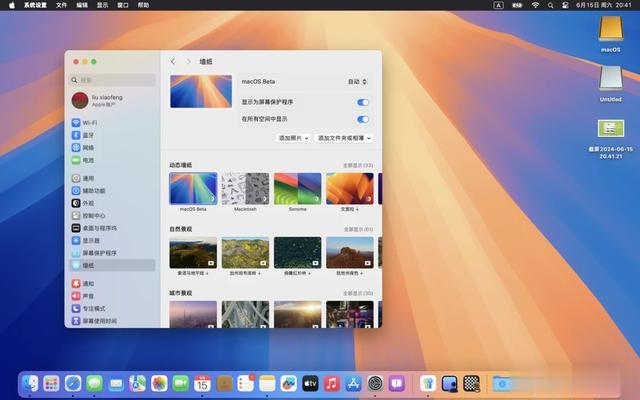Go back with the left chevron button
The height and width of the screenshot is (400, 640).
173,62
